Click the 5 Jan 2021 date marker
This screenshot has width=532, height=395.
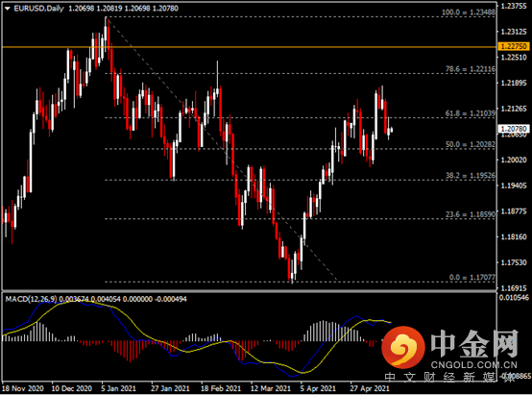tap(118, 388)
